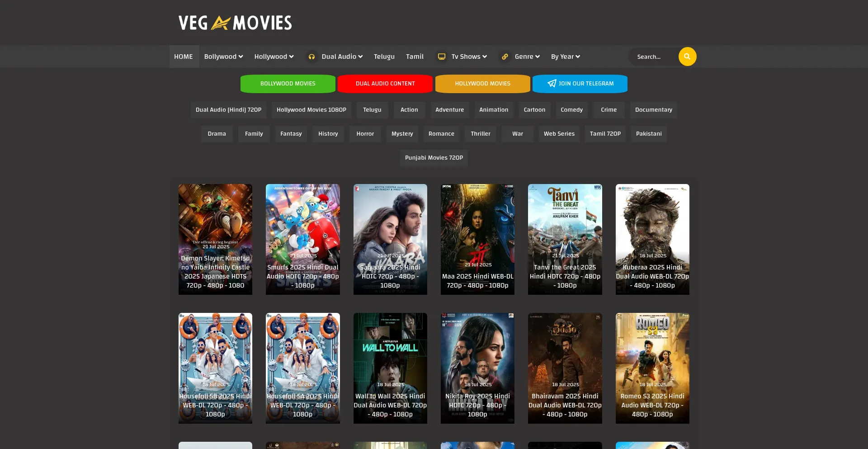Open the Thriller category tag
This screenshot has height=449, width=868.
(x=480, y=134)
